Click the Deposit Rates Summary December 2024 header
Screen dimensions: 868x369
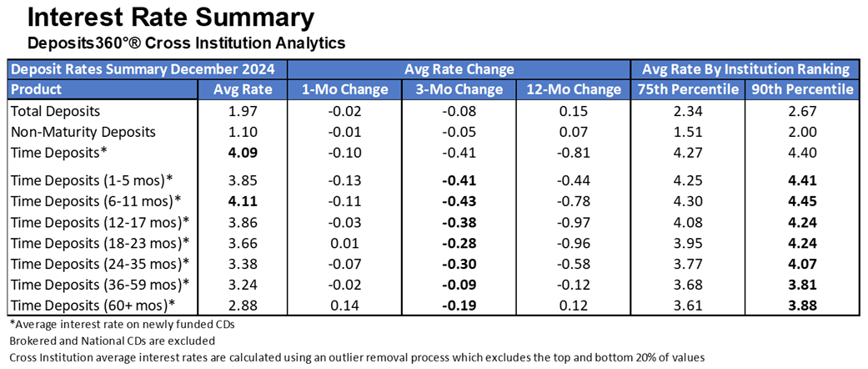[148, 69]
